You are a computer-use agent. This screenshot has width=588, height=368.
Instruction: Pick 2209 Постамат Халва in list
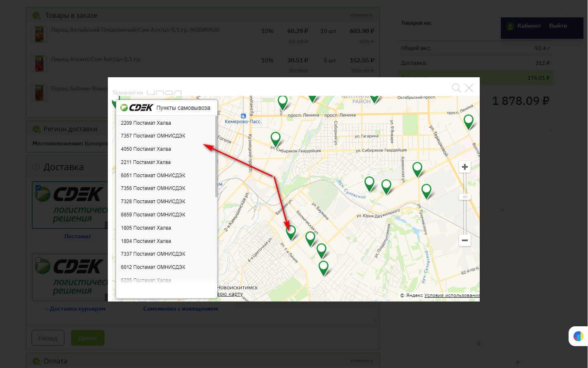tap(146, 123)
